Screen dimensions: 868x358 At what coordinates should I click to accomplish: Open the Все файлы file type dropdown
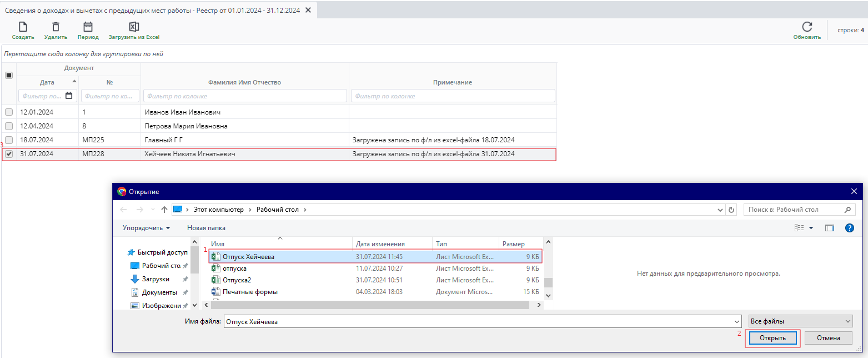point(800,321)
